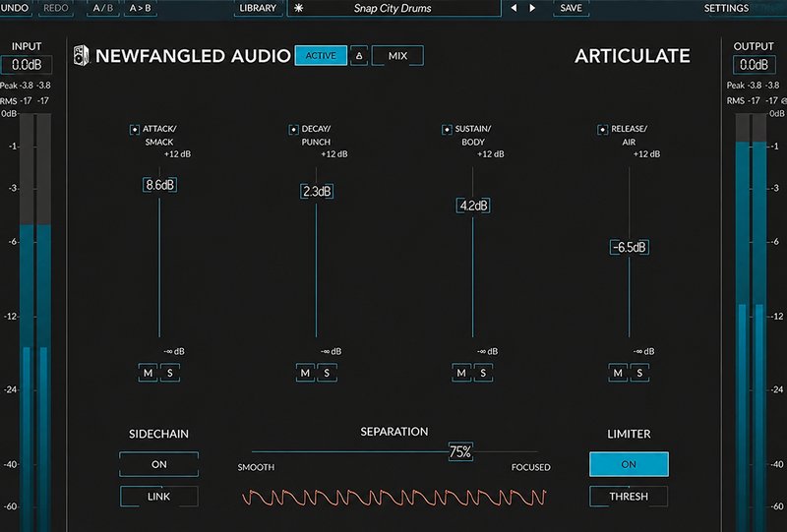787x532 pixels.
Task: Click the separation waveform display
Action: point(394,498)
